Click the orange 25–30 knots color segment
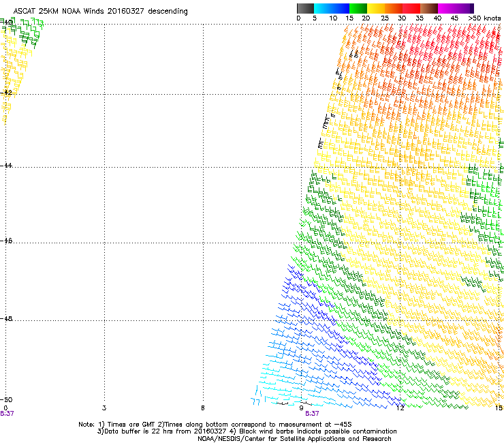Image resolution: width=504 pixels, height=443 pixels. (394, 8)
